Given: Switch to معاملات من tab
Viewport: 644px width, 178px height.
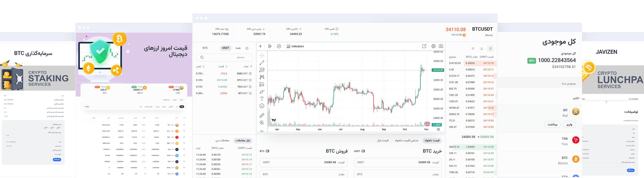Looking at the screenshot, I should coord(222,140).
